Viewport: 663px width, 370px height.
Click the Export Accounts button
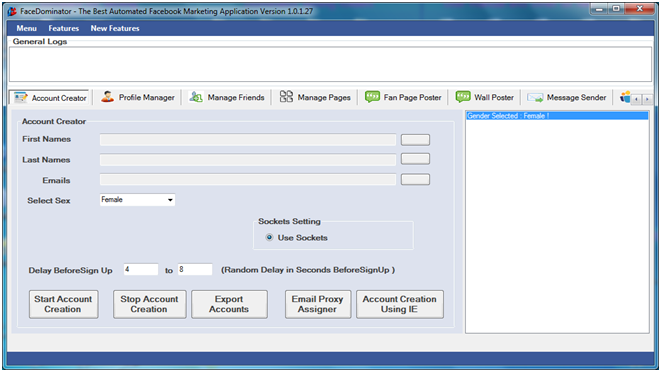click(229, 304)
